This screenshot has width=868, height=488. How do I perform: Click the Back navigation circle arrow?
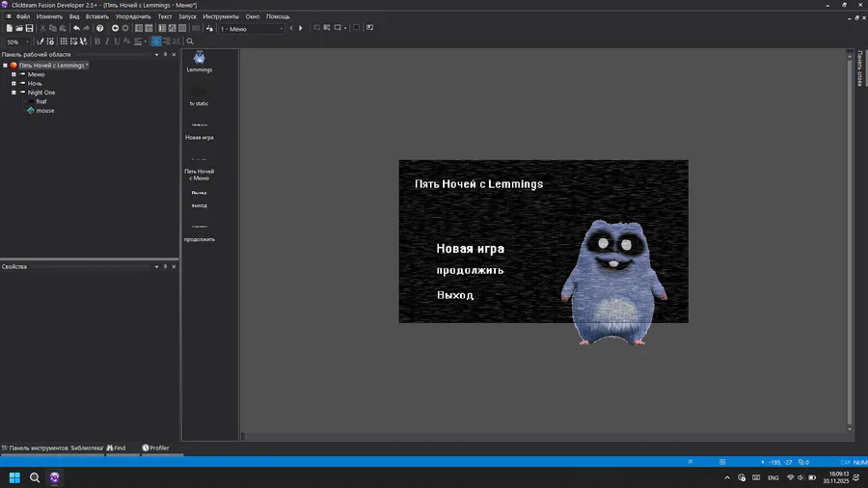[x=115, y=28]
